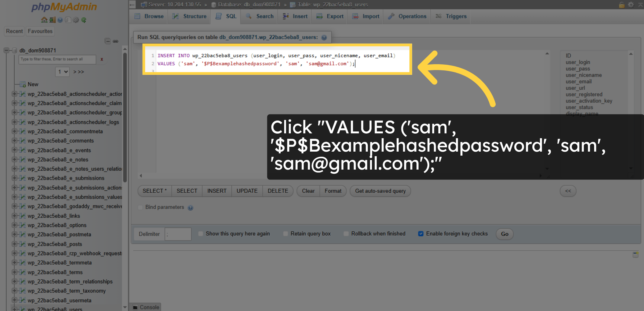Open the page number dropdown in navigation
The image size is (644, 311).
pyautogui.click(x=63, y=72)
